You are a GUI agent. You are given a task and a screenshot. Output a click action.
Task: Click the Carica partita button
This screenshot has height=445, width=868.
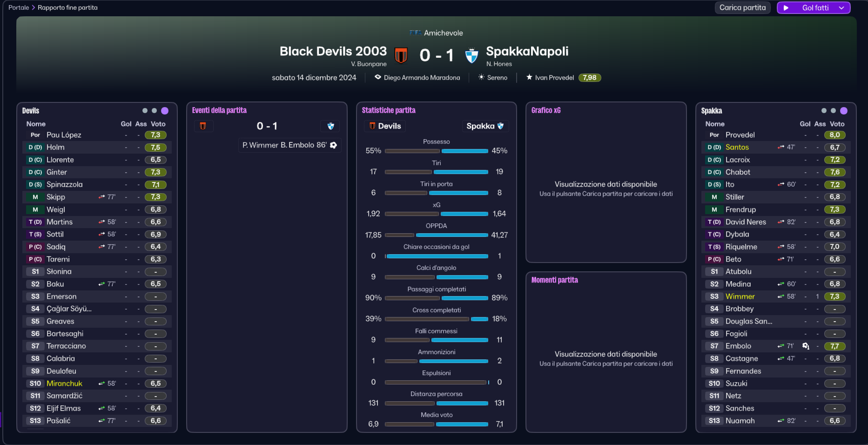[742, 7]
